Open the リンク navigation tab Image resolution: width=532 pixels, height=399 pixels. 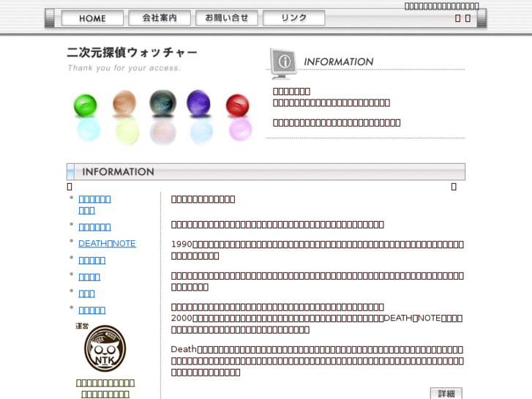[x=294, y=18]
